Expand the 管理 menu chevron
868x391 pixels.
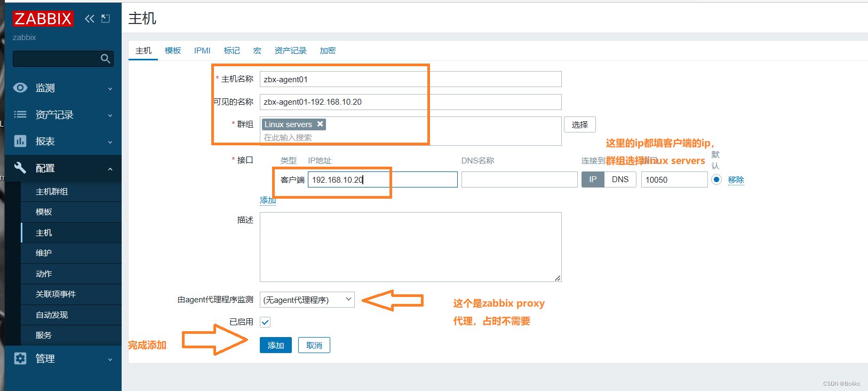110,359
